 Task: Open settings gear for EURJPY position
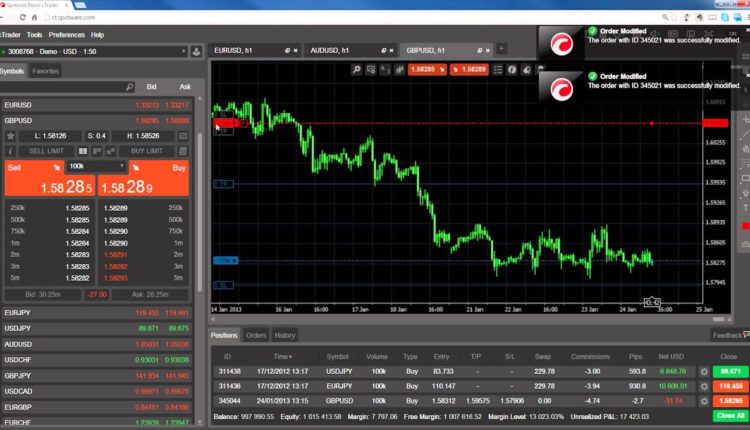click(704, 386)
